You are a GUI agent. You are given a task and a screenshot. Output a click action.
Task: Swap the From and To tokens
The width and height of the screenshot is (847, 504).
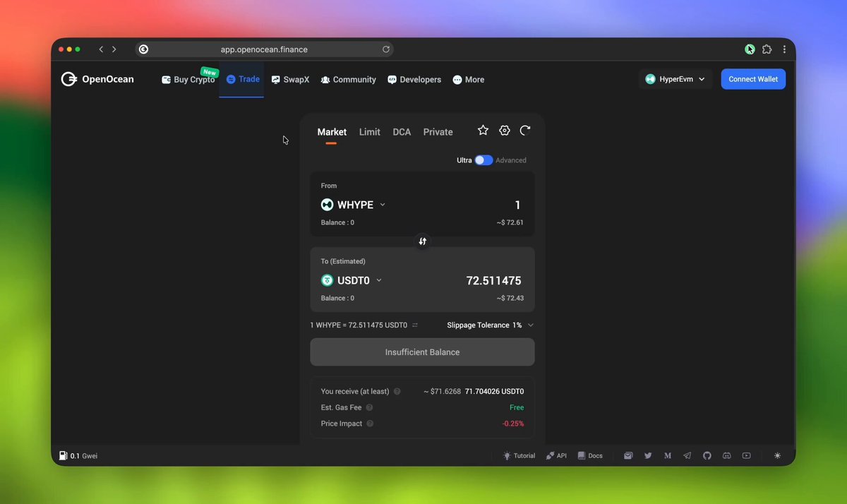tap(422, 241)
